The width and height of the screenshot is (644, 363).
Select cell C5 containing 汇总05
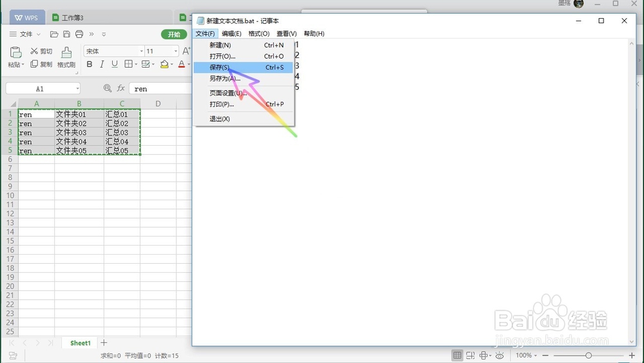(122, 150)
